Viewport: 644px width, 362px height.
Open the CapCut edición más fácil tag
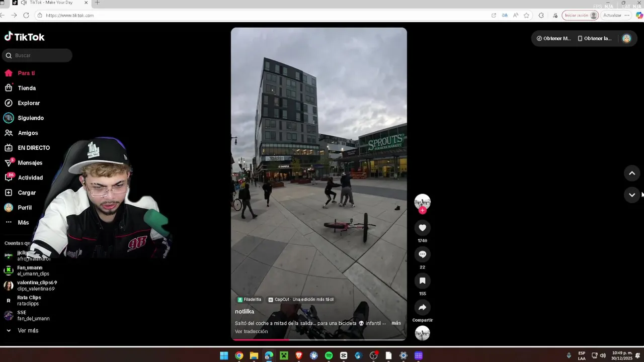coord(301,300)
